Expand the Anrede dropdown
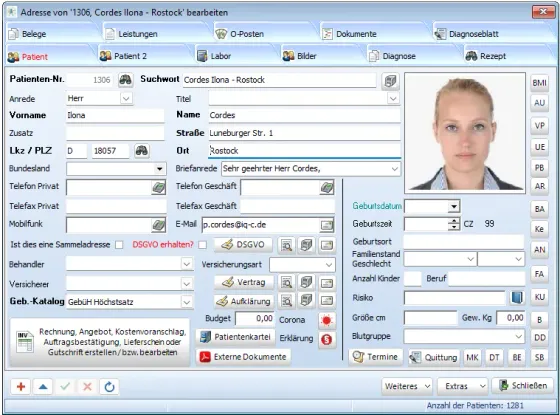The height and width of the screenshot is (415, 560). click(126, 98)
